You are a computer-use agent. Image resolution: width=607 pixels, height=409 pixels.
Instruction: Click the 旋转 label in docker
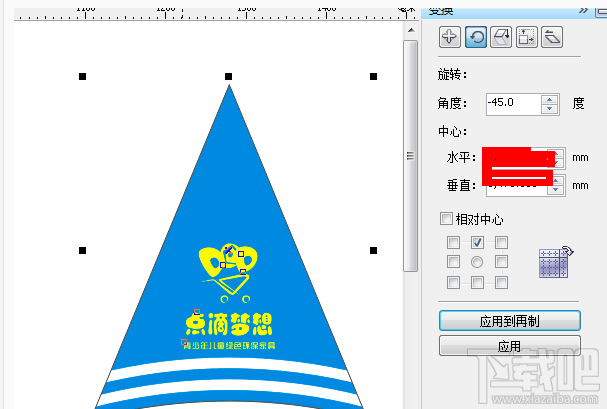tap(452, 74)
